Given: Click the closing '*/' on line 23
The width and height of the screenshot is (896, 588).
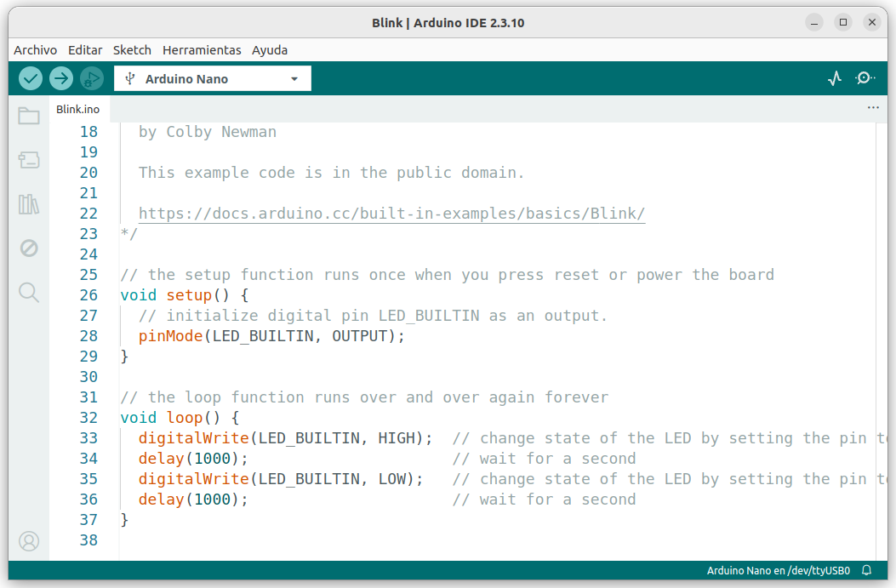Looking at the screenshot, I should (129, 234).
